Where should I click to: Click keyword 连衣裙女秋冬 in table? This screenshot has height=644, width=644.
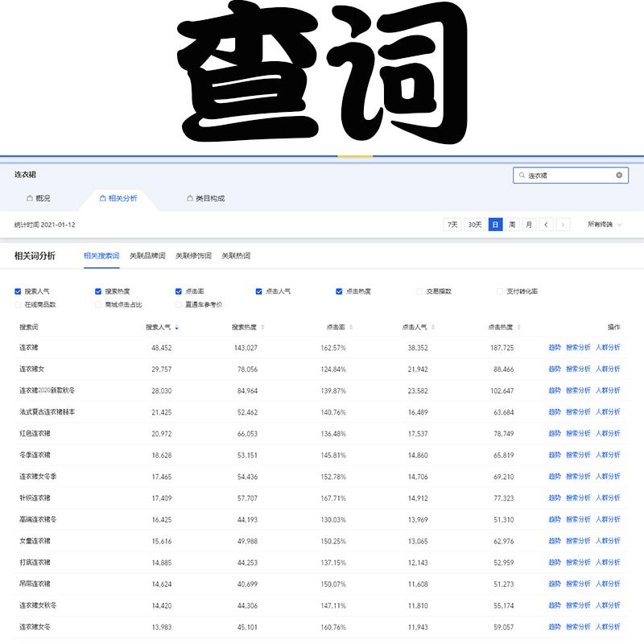tap(38, 605)
